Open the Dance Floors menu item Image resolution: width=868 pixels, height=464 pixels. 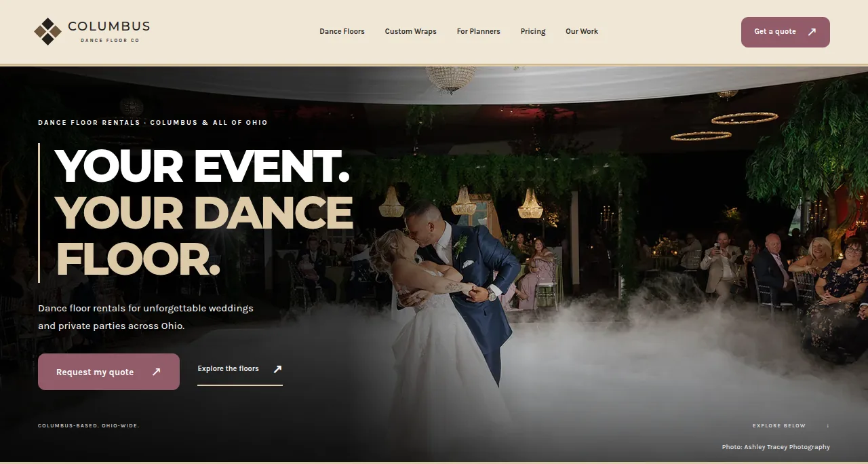[x=342, y=31]
